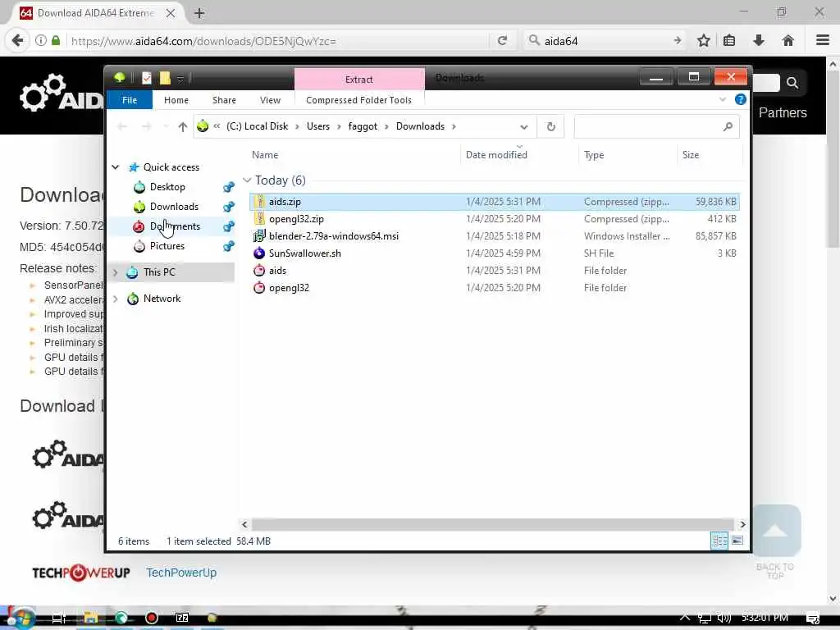This screenshot has width=840, height=630.
Task: Select the opengl32.zip file
Action: 495,219
